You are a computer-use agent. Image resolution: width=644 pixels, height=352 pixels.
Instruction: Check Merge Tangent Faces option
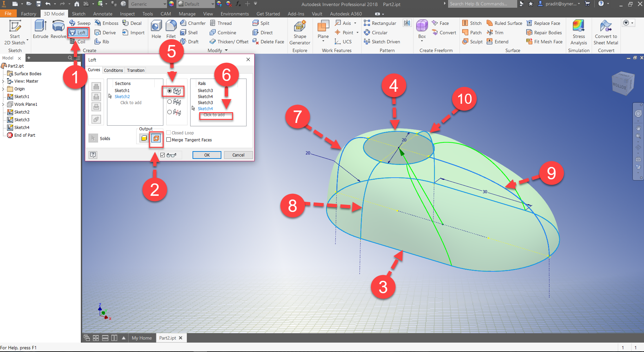point(169,140)
